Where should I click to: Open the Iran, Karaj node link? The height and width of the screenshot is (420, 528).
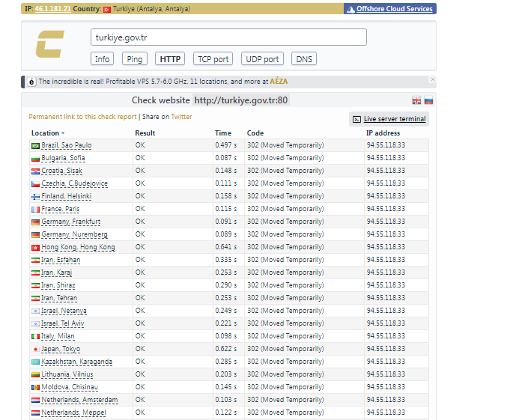tap(56, 273)
